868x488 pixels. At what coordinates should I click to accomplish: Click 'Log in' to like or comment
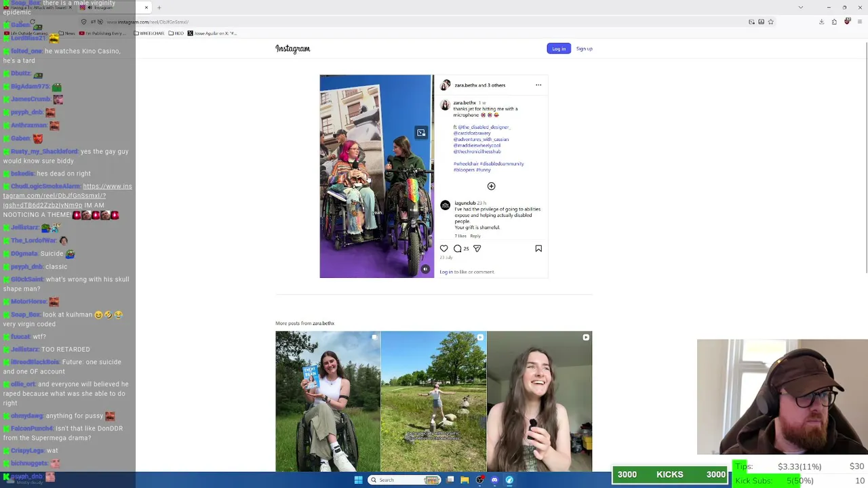tap(446, 272)
